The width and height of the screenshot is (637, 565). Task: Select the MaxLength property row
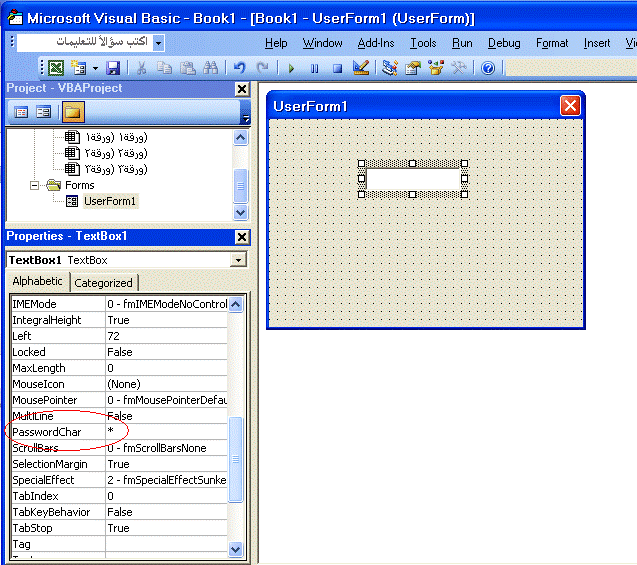(119, 368)
